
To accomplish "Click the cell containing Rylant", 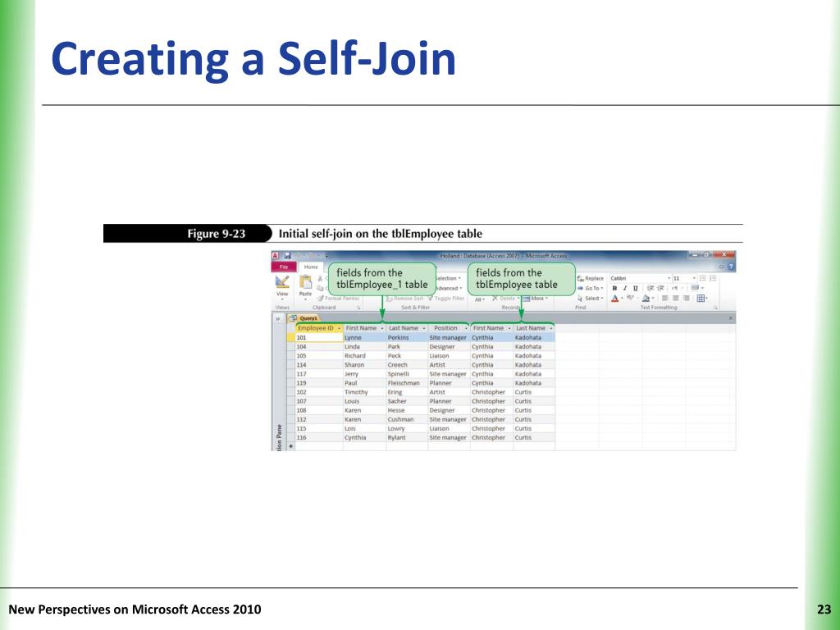I will pyautogui.click(x=407, y=438).
